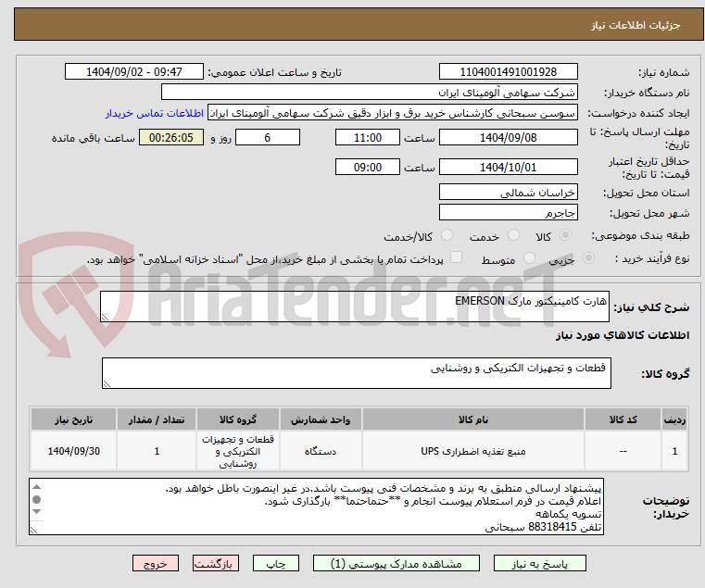This screenshot has width=705, height=588.
Task: Click resize handle of توضیحات خریدار box
Action: [33, 530]
